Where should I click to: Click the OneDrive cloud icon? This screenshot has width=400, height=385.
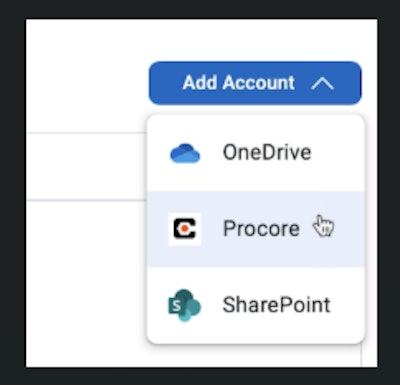point(185,153)
